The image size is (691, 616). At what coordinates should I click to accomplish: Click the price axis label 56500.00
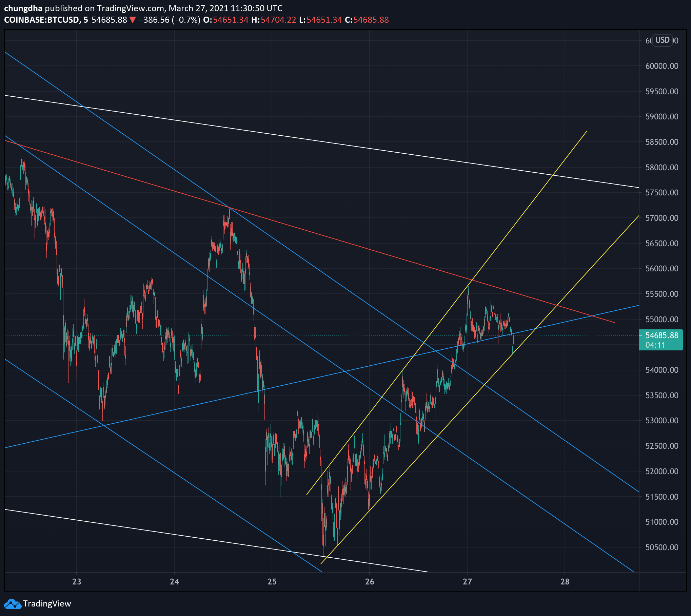click(662, 243)
